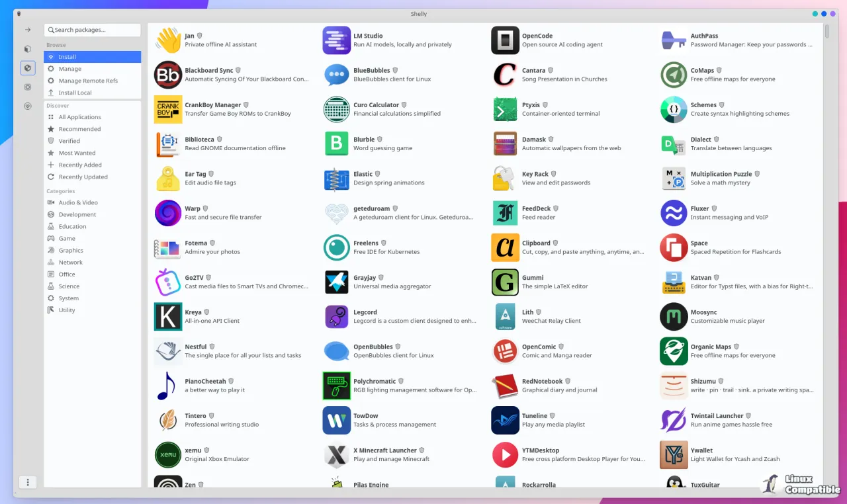847x504 pixels.
Task: Open Manage Remote Refs
Action: 93,81
